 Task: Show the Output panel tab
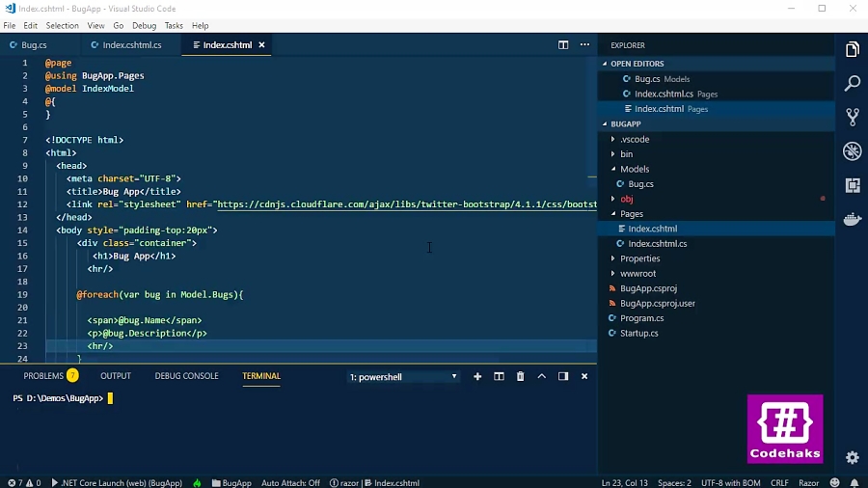point(116,376)
